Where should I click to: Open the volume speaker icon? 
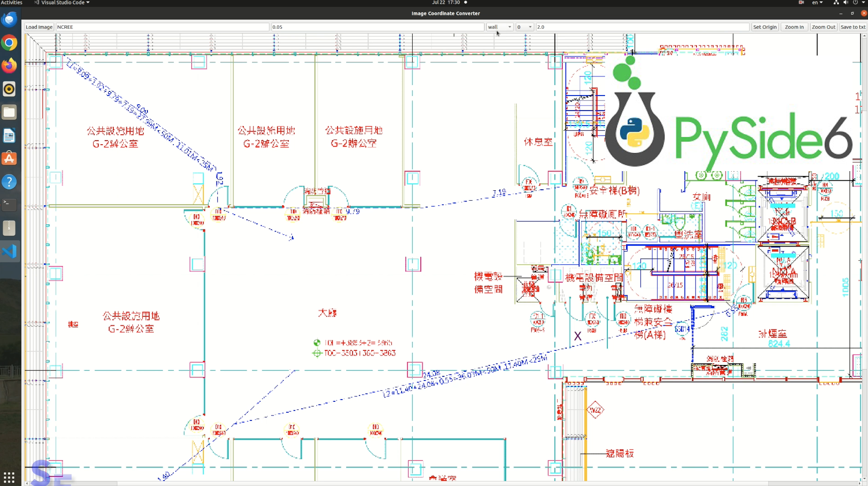coord(846,2)
